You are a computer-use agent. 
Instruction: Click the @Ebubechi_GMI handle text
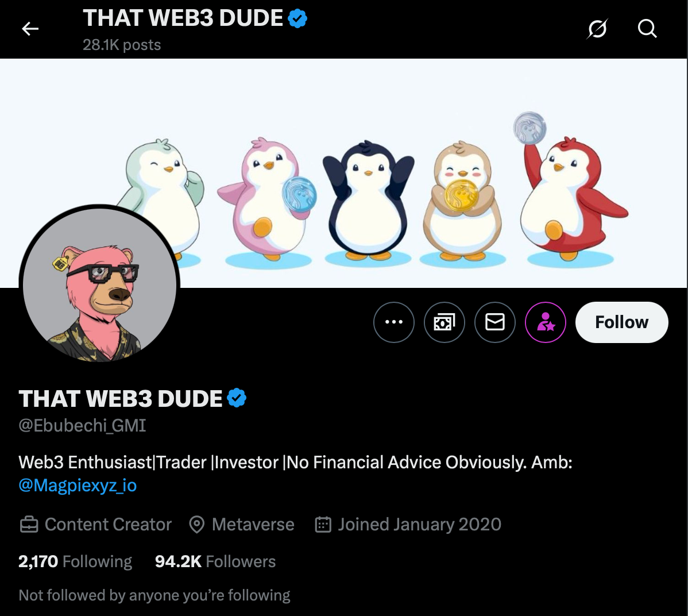point(82,425)
